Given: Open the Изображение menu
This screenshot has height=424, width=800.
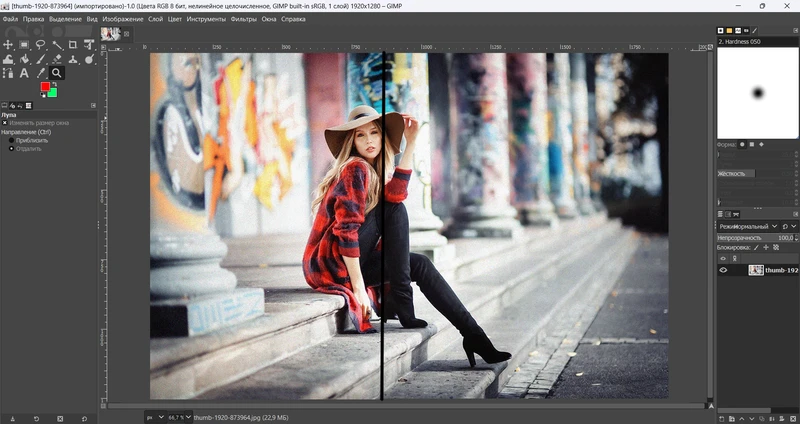Looking at the screenshot, I should click(x=123, y=19).
